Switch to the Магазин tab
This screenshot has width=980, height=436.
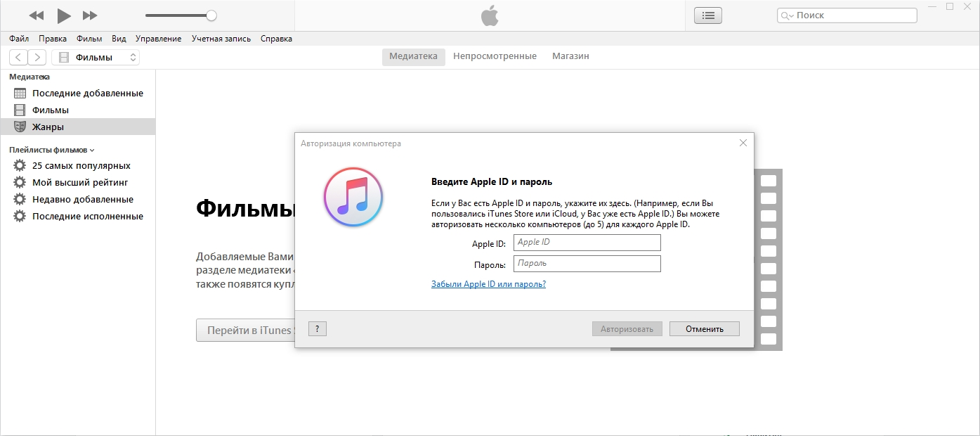pos(570,56)
